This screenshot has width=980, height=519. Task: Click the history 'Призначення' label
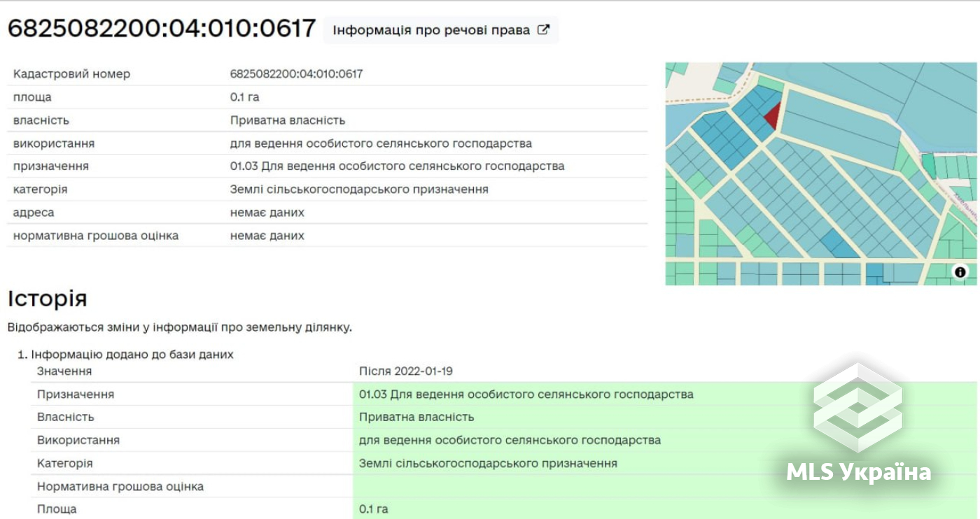[x=76, y=394]
